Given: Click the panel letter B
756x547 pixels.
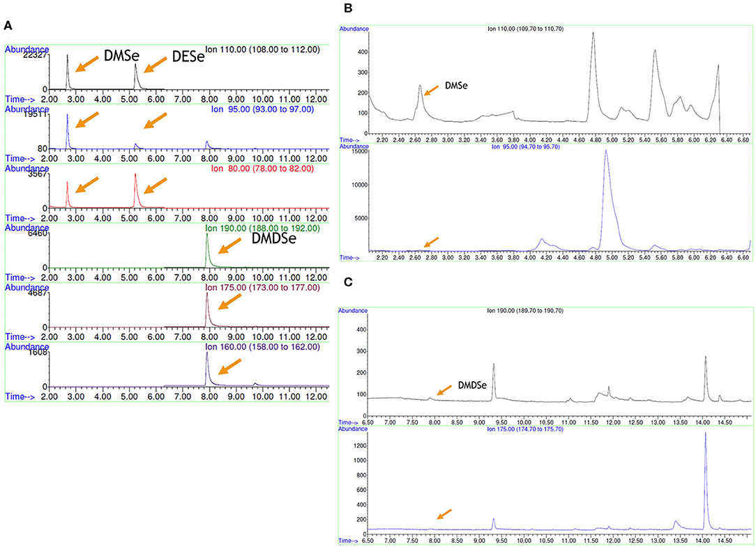Looking at the screenshot, I should [348, 8].
